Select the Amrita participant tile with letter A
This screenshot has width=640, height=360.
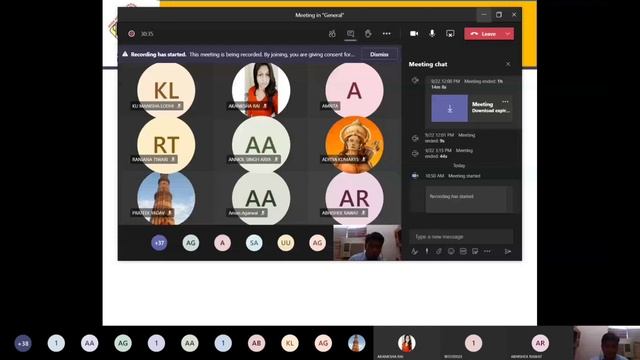pyautogui.click(x=354, y=90)
